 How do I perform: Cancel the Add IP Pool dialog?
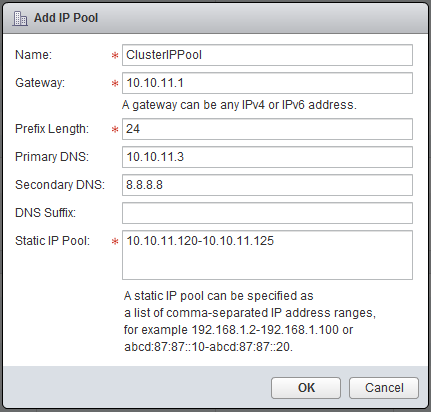[x=384, y=388]
